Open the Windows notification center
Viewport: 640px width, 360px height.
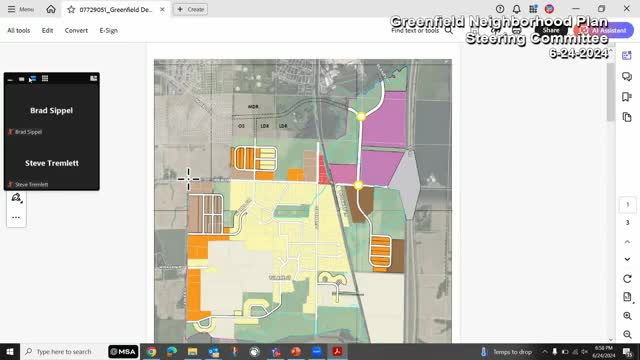627,351
